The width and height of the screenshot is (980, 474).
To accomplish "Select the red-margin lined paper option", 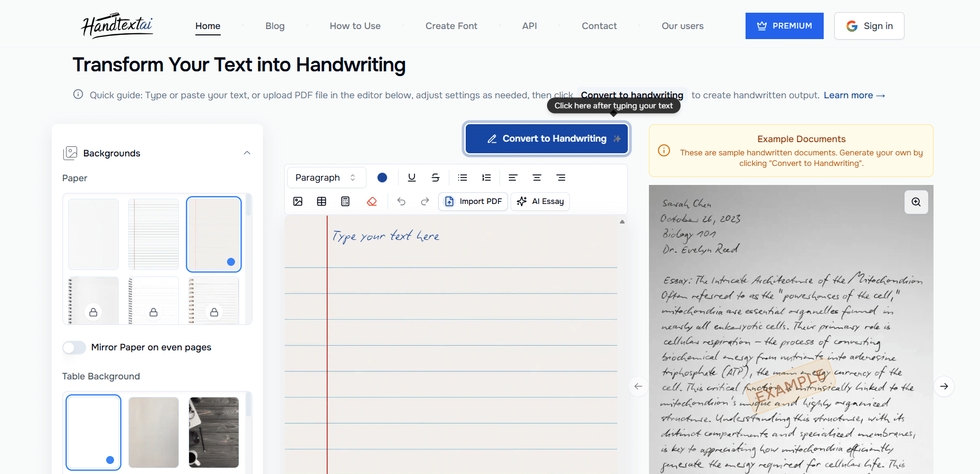I will coord(154,234).
